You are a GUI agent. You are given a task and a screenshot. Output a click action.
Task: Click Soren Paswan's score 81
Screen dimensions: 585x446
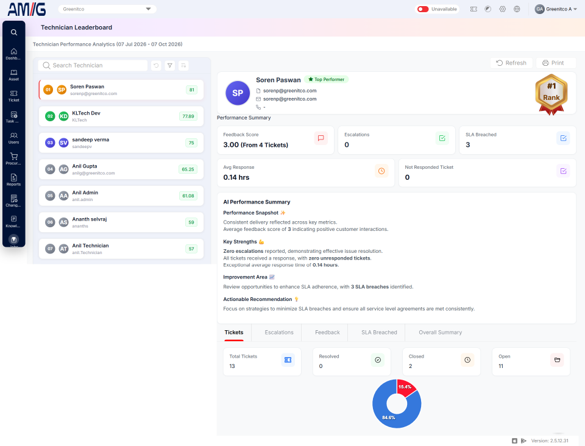click(x=192, y=90)
